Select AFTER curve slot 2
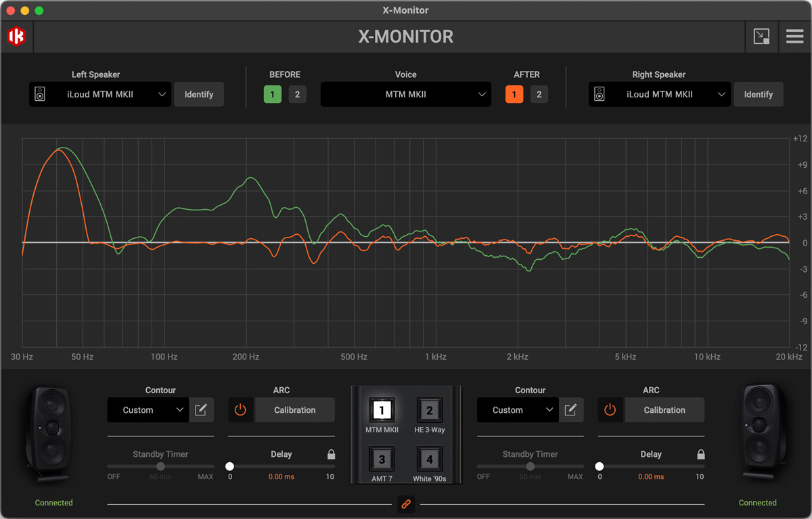Screen dimensions: 812x519 click(539, 95)
